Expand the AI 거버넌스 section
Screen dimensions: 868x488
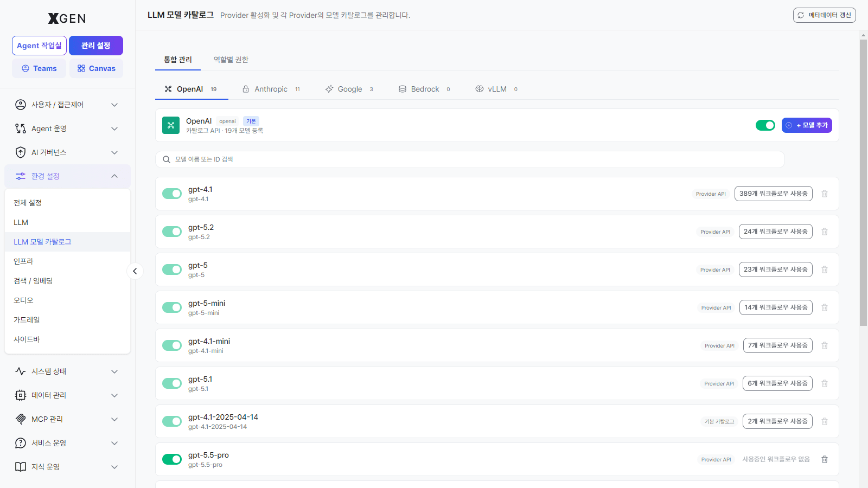(x=114, y=152)
